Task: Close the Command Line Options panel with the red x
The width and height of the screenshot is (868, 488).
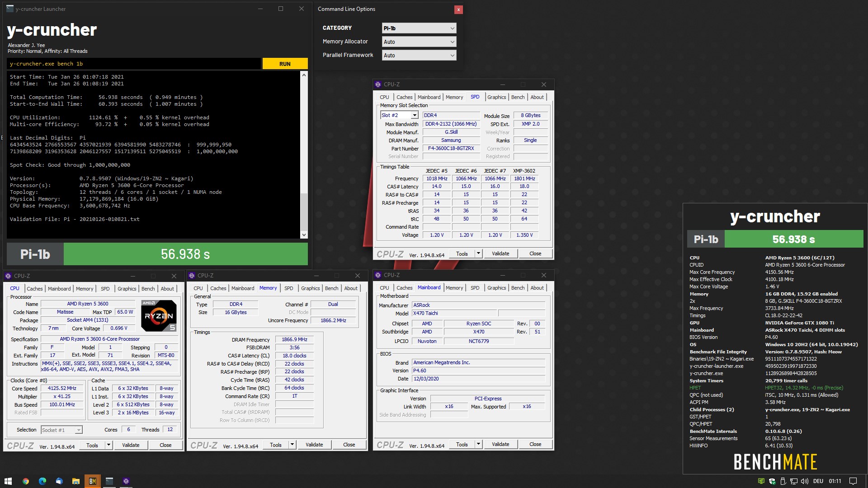Action: (x=458, y=9)
